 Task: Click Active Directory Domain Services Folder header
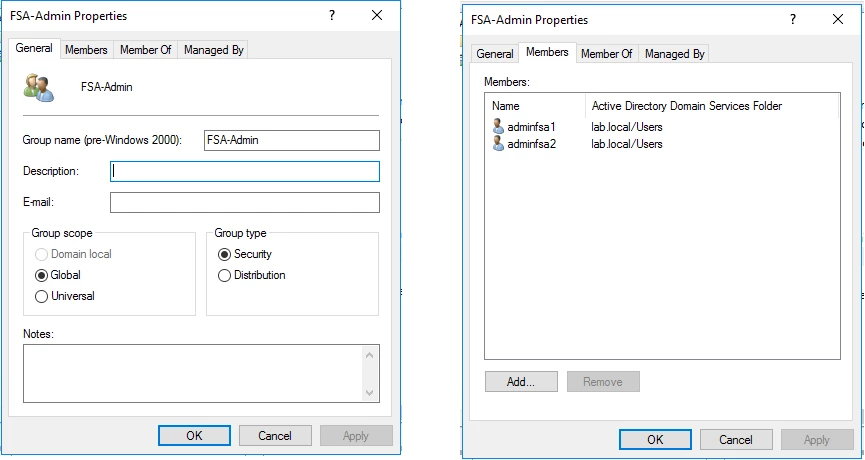(x=712, y=106)
